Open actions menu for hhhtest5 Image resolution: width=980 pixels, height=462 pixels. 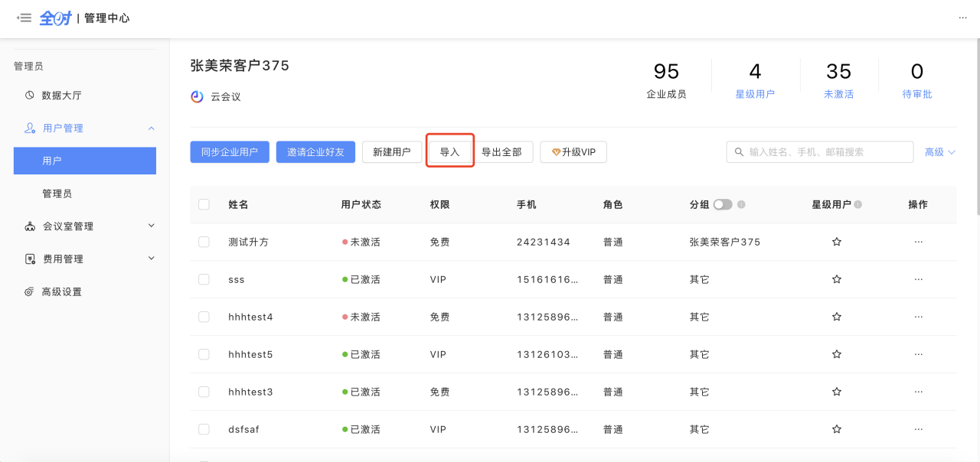918,354
